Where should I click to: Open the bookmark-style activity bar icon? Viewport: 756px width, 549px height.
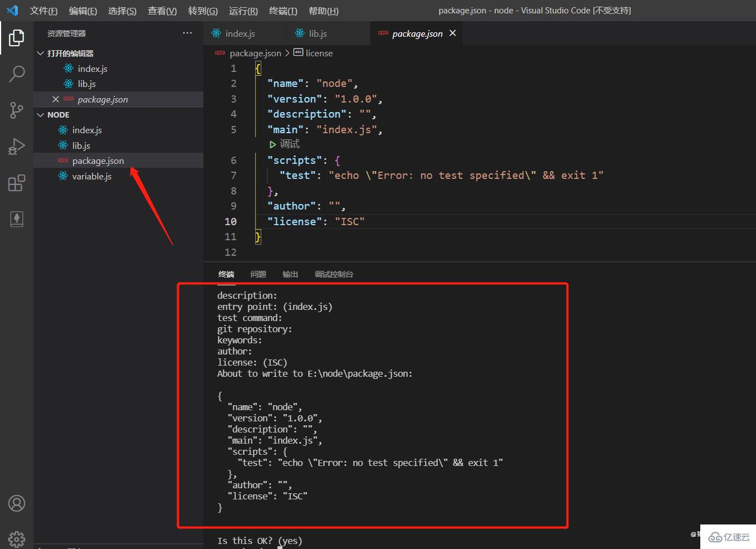point(17,219)
